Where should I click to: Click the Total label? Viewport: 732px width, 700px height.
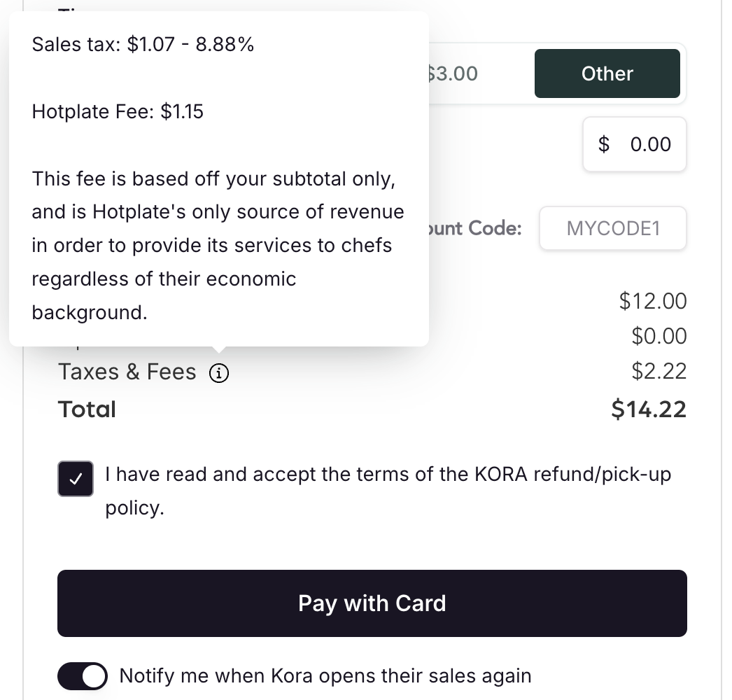pyautogui.click(x=87, y=409)
